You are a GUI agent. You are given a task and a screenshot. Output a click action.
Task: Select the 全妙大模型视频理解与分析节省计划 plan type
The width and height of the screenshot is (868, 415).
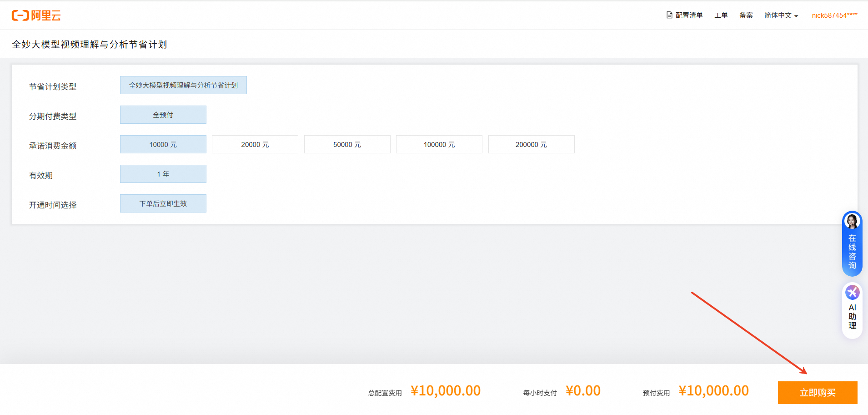(x=183, y=85)
